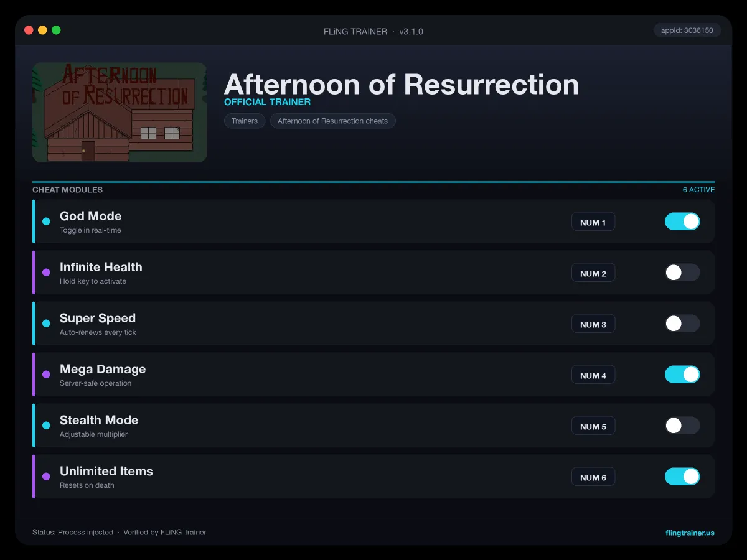Image resolution: width=747 pixels, height=560 pixels.
Task: Open the Afternoon of Resurrection cheats tag
Action: (332, 121)
